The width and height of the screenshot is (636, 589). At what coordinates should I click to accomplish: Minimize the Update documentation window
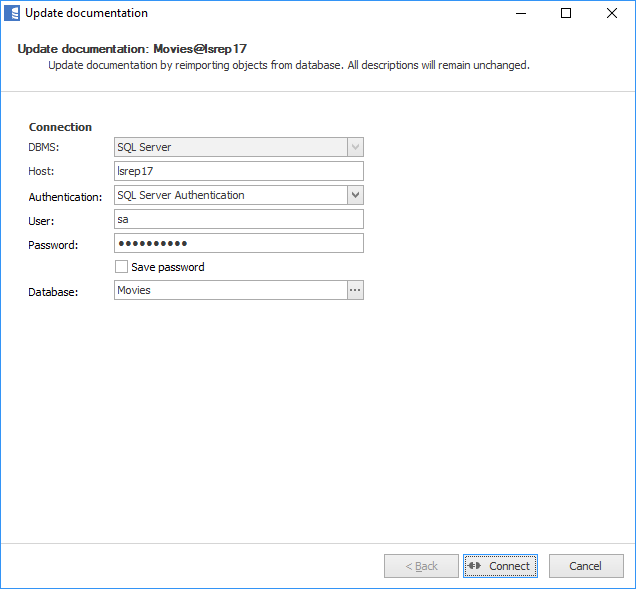(520, 14)
